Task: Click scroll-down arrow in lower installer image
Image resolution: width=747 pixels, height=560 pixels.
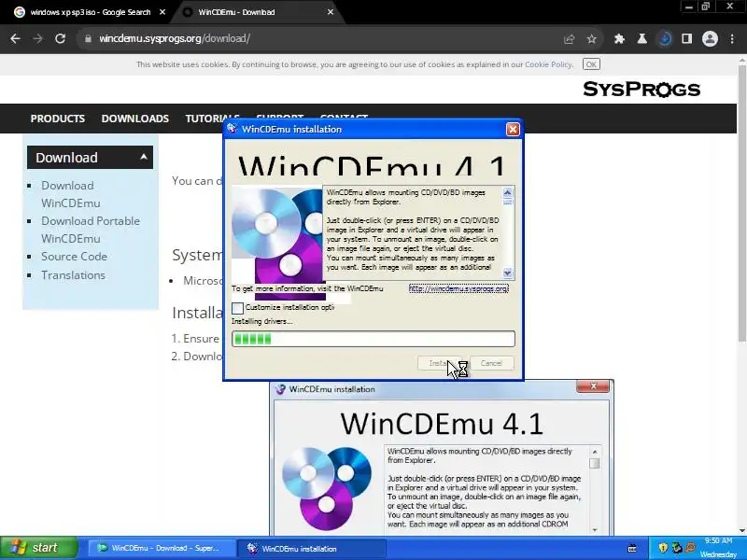Action: point(595,530)
